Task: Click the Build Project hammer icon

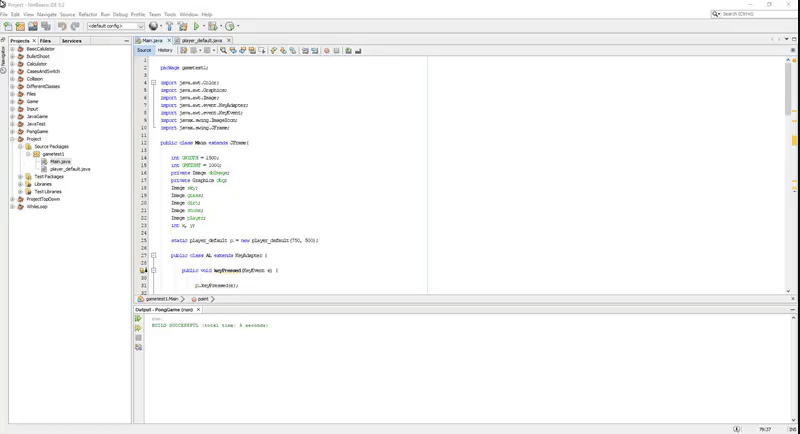Action: (x=170, y=26)
